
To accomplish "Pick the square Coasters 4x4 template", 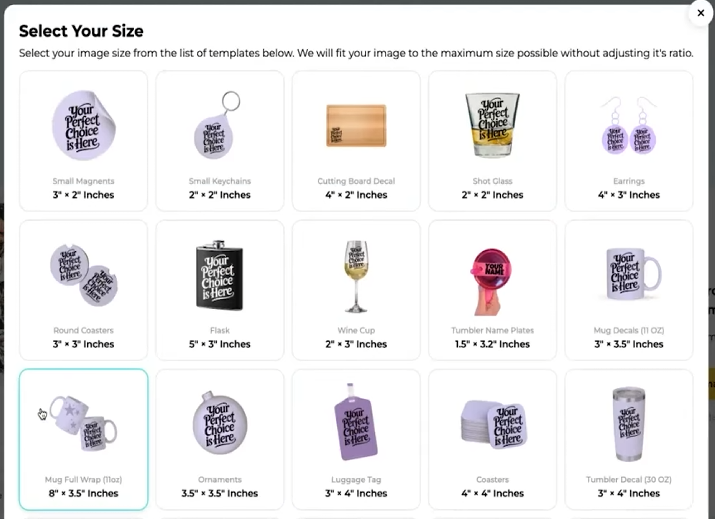I will 492,440.
